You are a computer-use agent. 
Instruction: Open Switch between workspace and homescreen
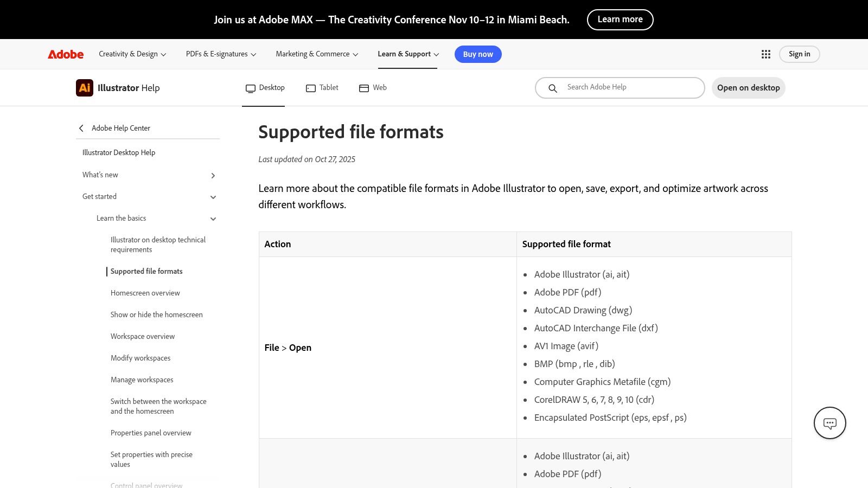tap(158, 406)
